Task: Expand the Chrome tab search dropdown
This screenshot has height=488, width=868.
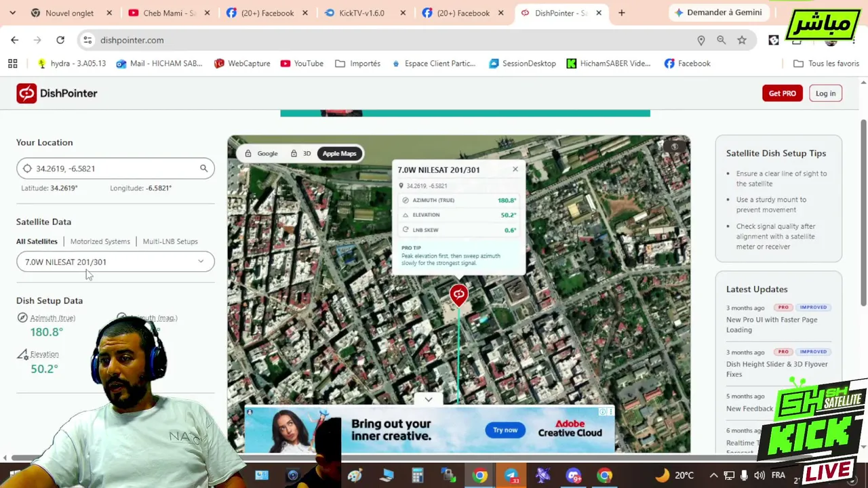Action: [x=12, y=13]
